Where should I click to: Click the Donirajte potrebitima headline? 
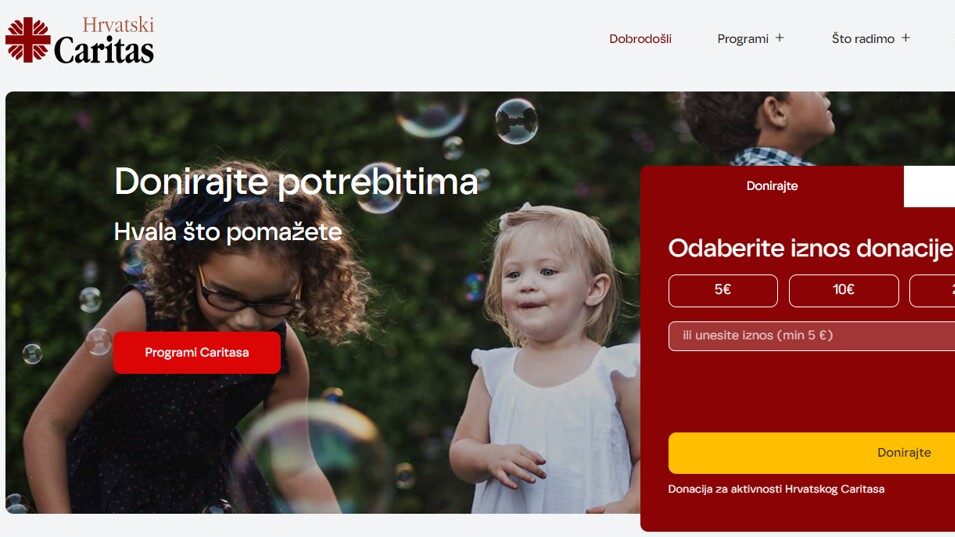[x=296, y=181]
